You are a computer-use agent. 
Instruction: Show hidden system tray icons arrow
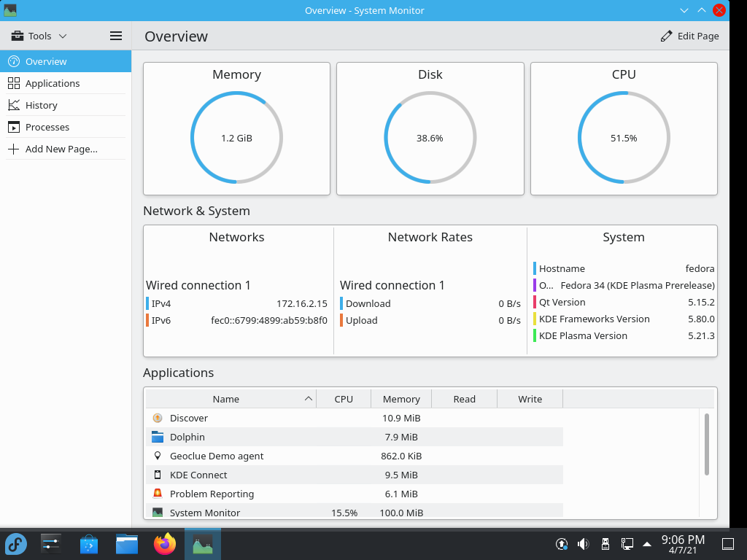[647, 544]
